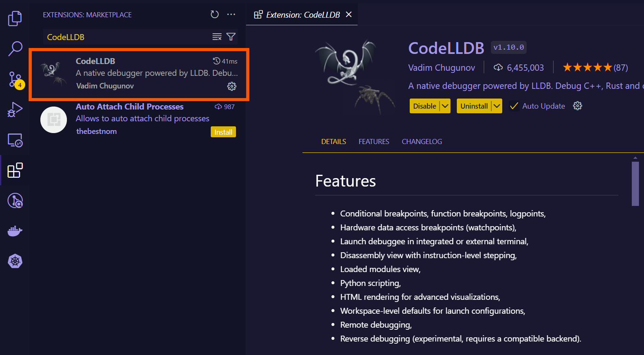Viewport: 644px width, 355px height.
Task: Click 'Loaded modules view,' feature line
Action: [380, 269]
